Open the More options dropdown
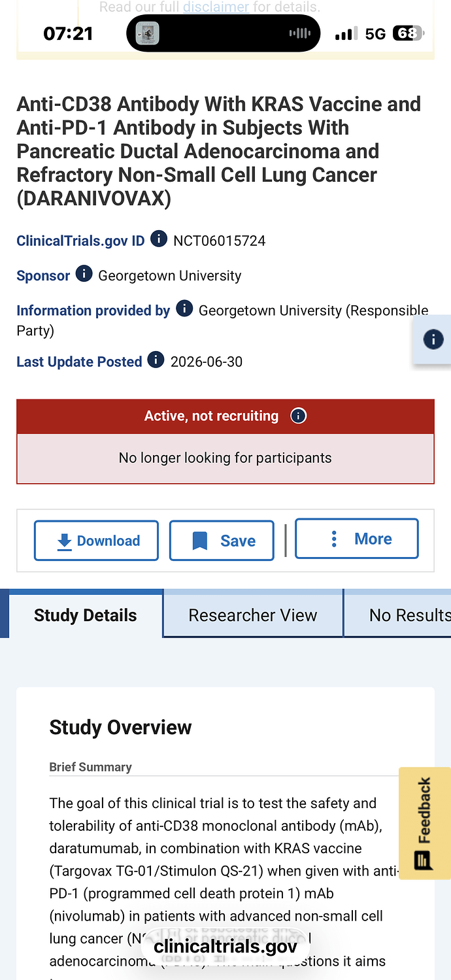The width and height of the screenshot is (451, 980). (357, 539)
